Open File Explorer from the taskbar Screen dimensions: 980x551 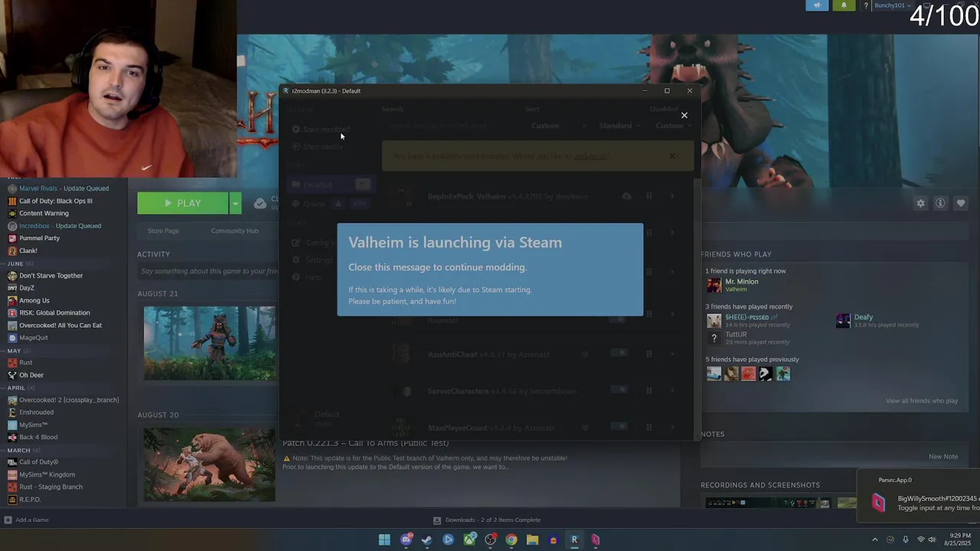(x=532, y=540)
